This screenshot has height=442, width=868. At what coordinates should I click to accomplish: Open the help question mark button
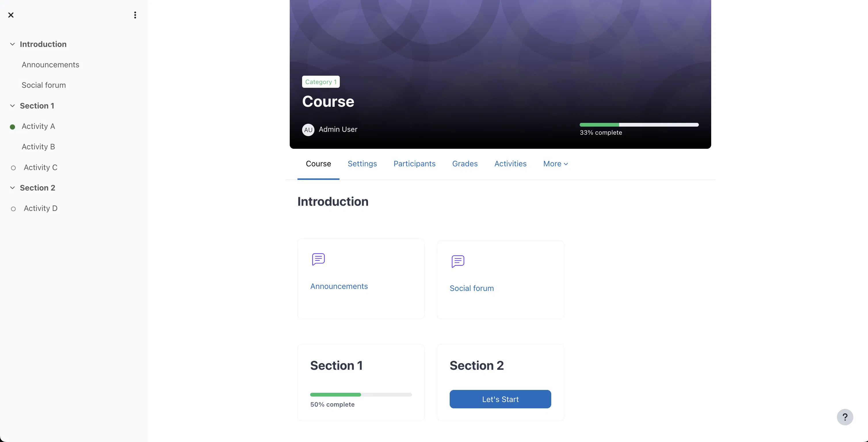click(845, 417)
